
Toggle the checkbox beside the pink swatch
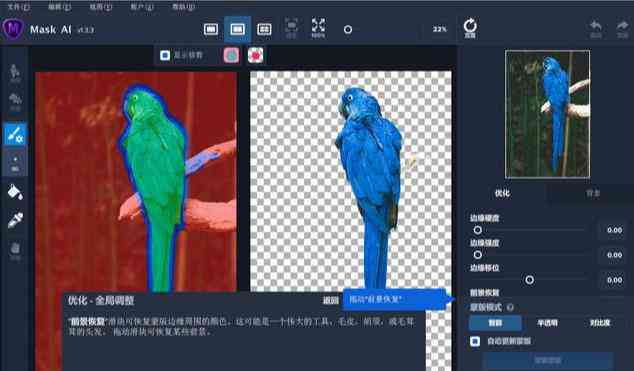click(x=165, y=55)
